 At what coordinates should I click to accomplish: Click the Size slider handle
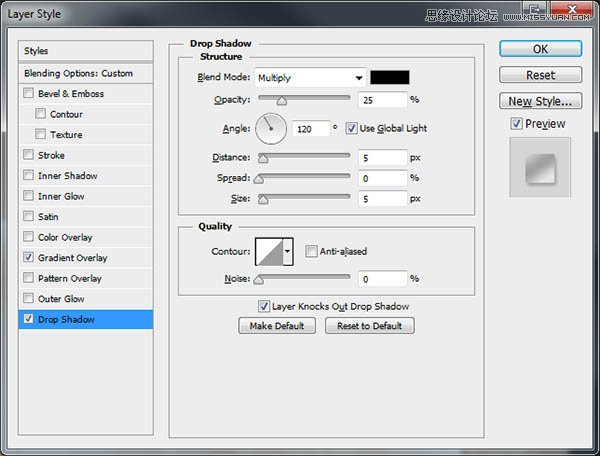pos(263,199)
